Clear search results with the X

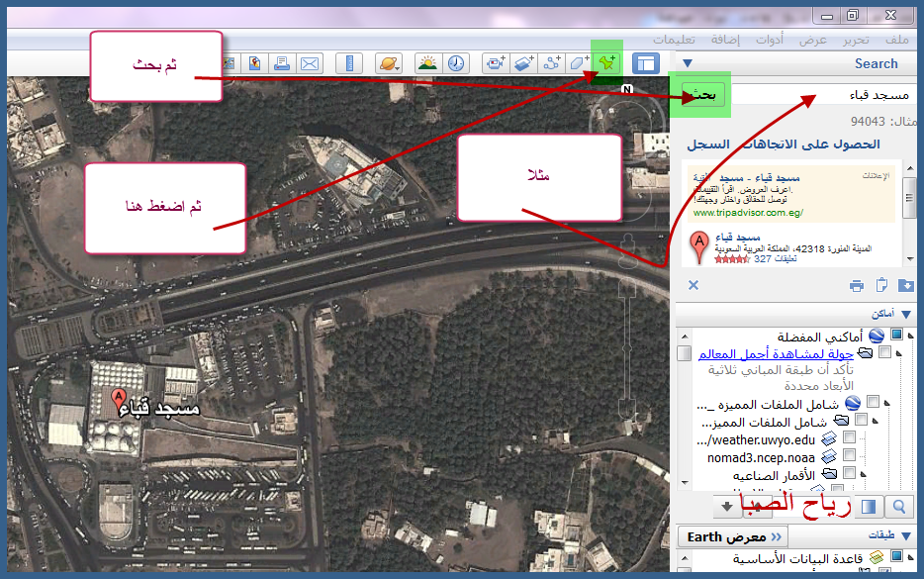click(693, 285)
